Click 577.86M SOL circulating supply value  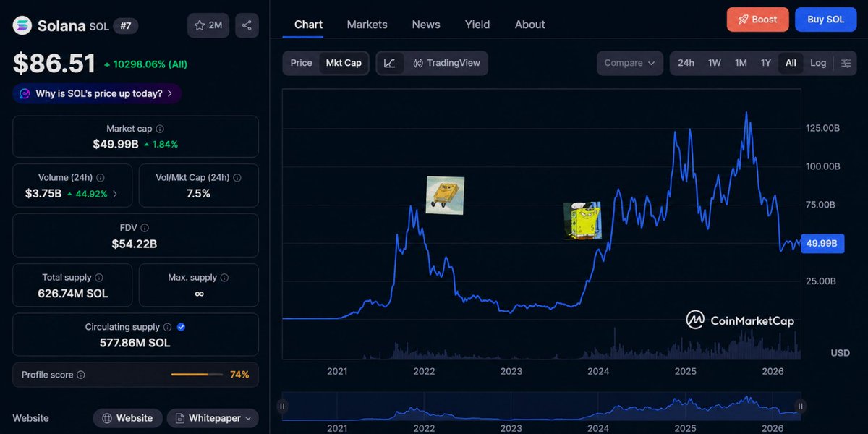[135, 343]
